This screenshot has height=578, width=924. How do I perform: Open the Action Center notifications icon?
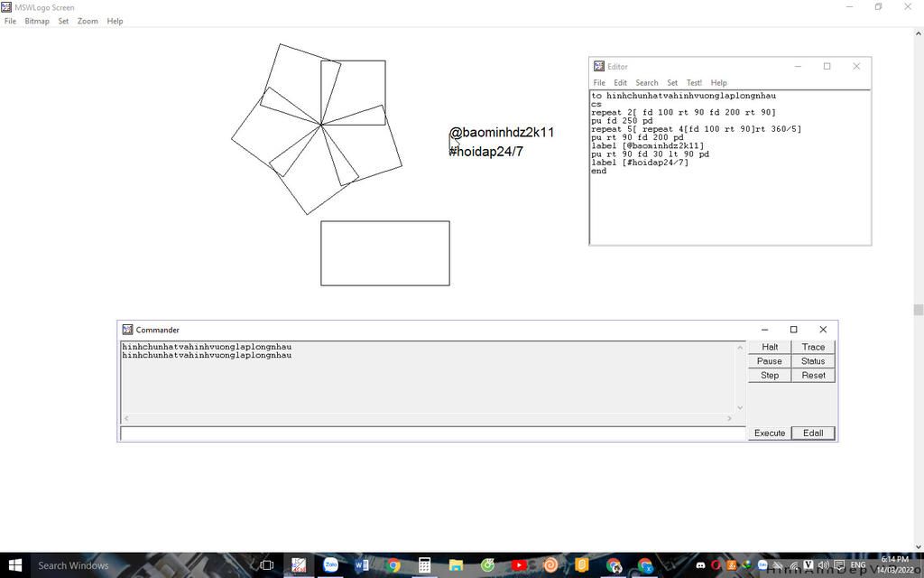(839, 565)
